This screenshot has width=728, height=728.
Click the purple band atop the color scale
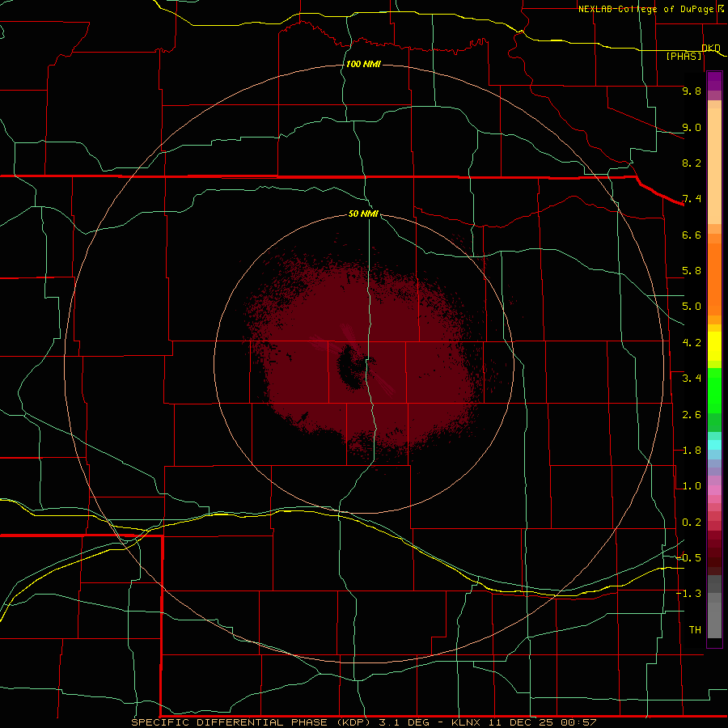point(714,81)
